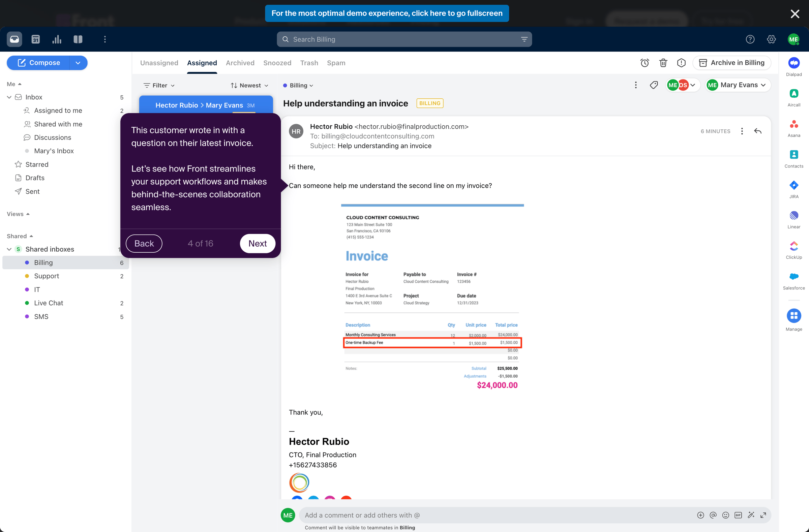Open the Support shared inbox
Screen dimensions: 809x532
pos(66,276)
